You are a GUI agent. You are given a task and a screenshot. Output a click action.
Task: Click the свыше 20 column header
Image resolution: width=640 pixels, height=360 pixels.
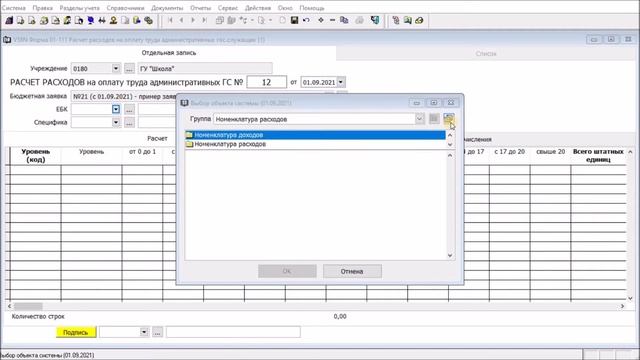550,151
